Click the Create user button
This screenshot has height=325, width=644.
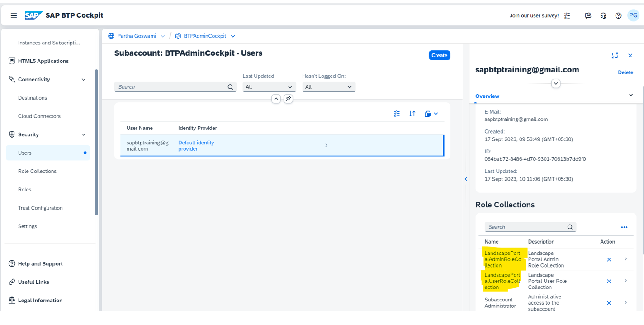tap(439, 55)
